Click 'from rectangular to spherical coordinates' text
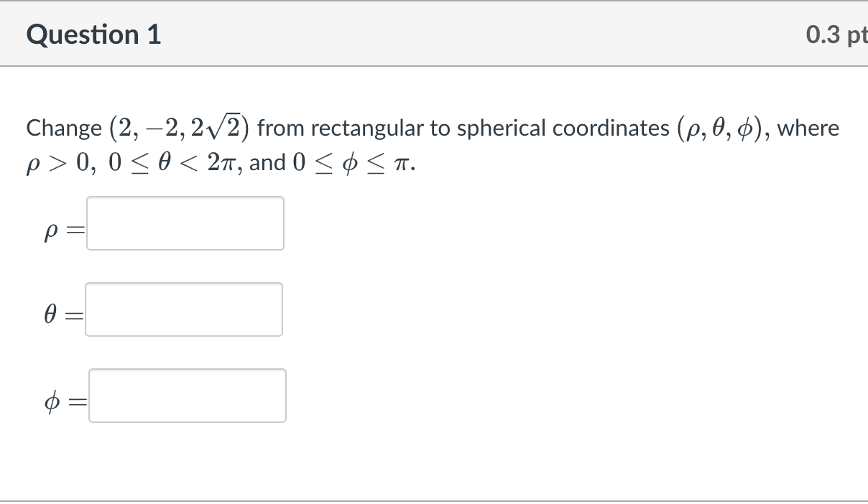The image size is (868, 504). tap(463, 129)
